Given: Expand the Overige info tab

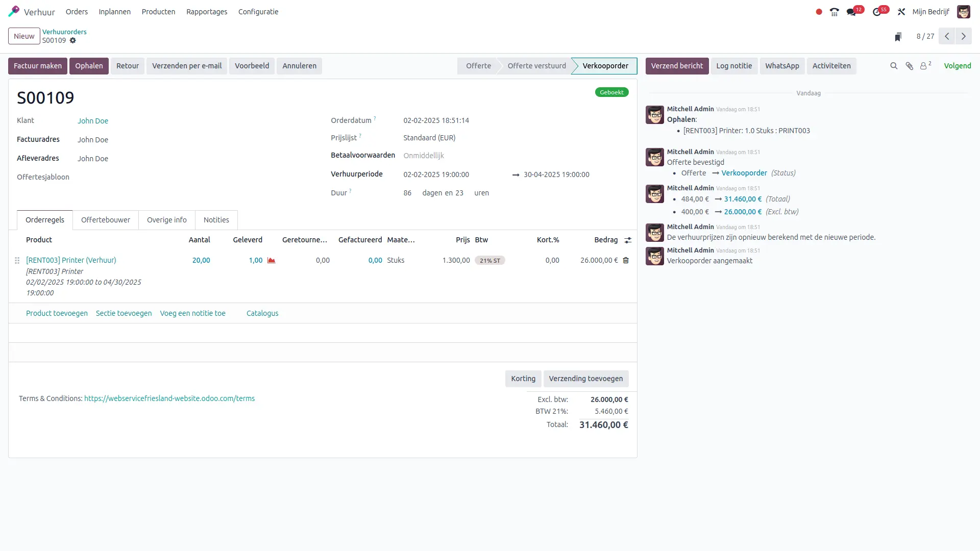Looking at the screenshot, I should 166,220.
